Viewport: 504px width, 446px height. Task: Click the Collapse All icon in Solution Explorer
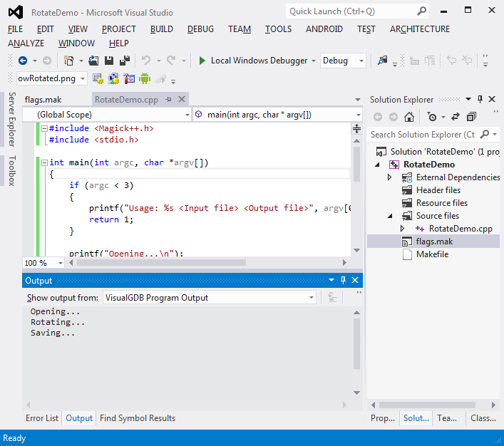[x=471, y=117]
